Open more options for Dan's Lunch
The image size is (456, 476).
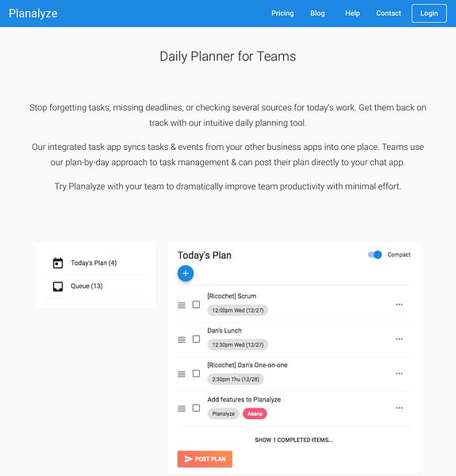click(399, 339)
